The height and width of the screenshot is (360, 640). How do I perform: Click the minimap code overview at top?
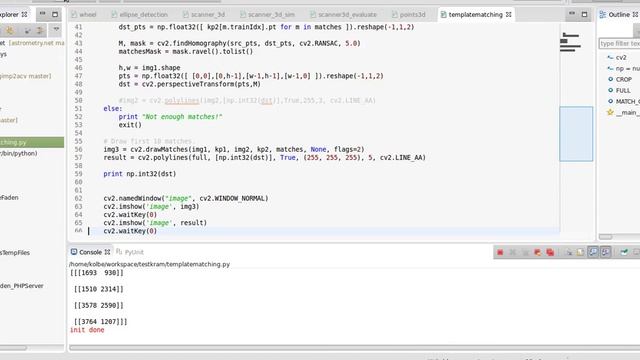570,42
